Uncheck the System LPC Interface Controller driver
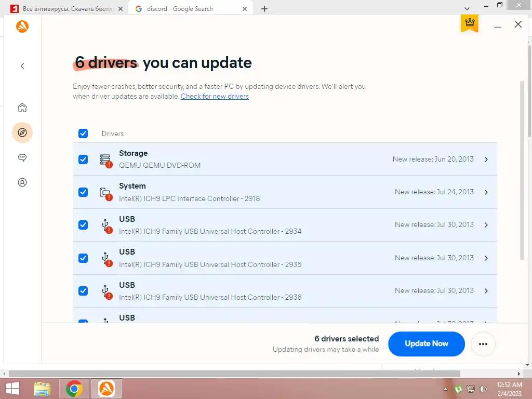The image size is (532, 399). (x=83, y=192)
